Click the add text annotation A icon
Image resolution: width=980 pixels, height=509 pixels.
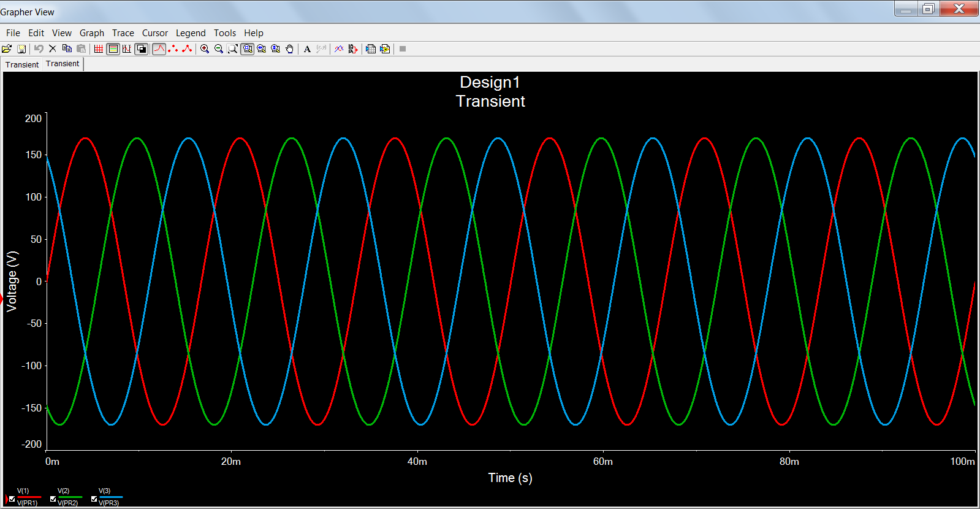(307, 49)
